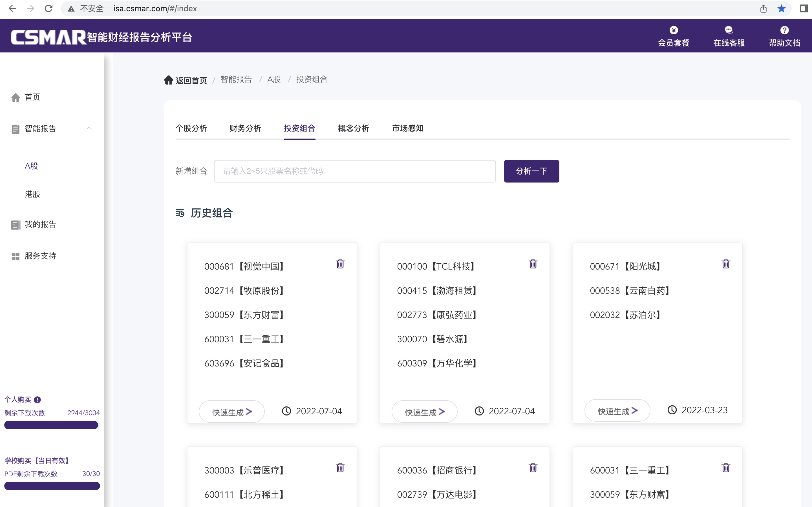Delete the 000681 视觉中国 portfolio via trash icon

(x=340, y=264)
